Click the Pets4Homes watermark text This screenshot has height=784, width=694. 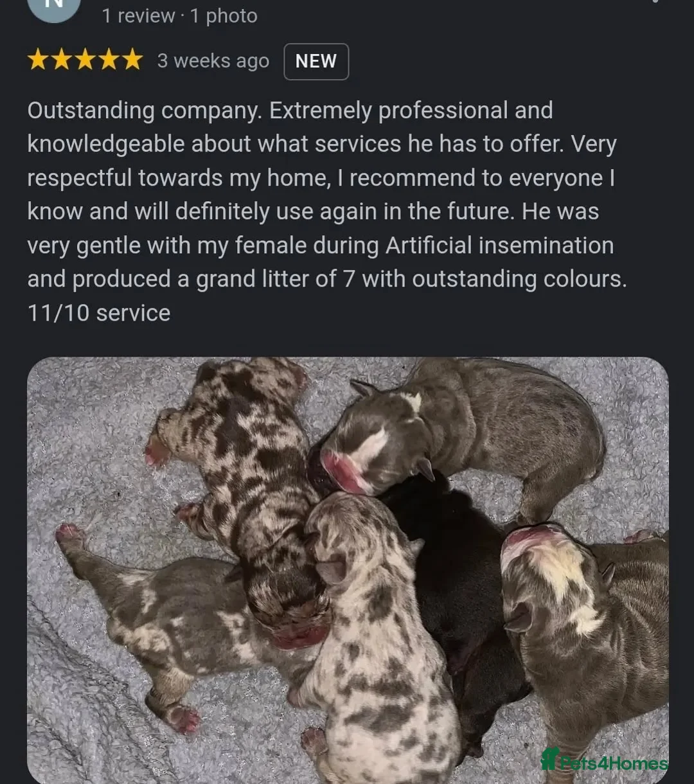[613, 763]
